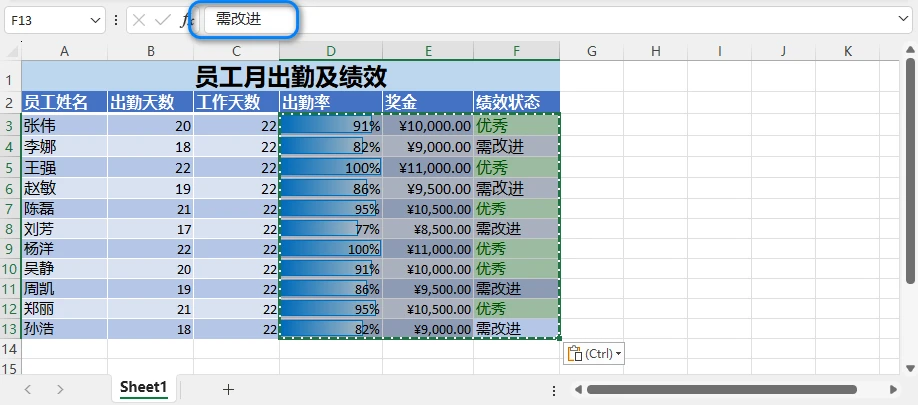Cancel the formula bar entry with X
This screenshot has height=405, width=918.
[x=139, y=20]
